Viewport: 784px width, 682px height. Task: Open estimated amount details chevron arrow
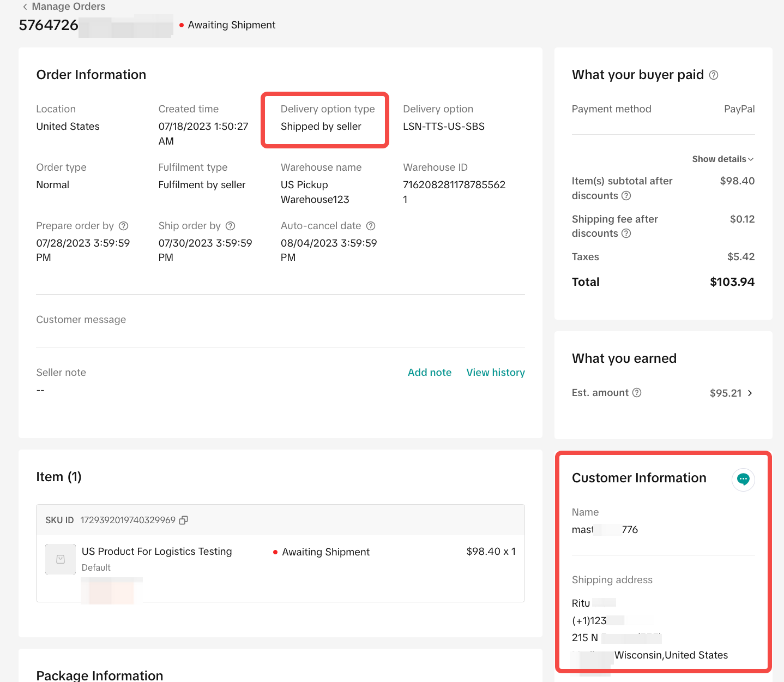click(x=750, y=393)
